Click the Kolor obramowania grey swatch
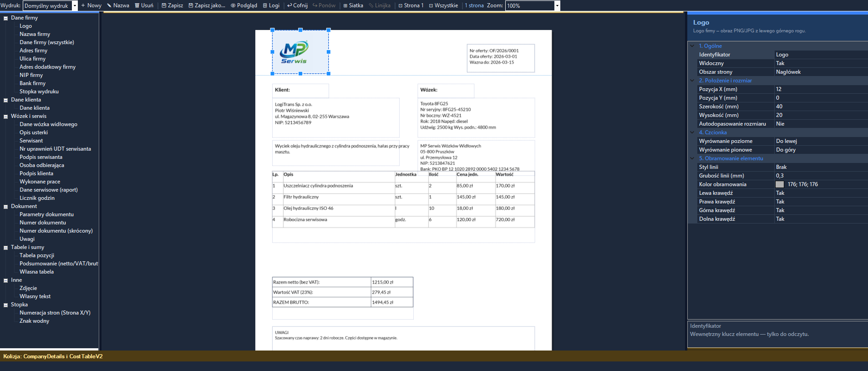Screen dimensions: 868x371 780,184
